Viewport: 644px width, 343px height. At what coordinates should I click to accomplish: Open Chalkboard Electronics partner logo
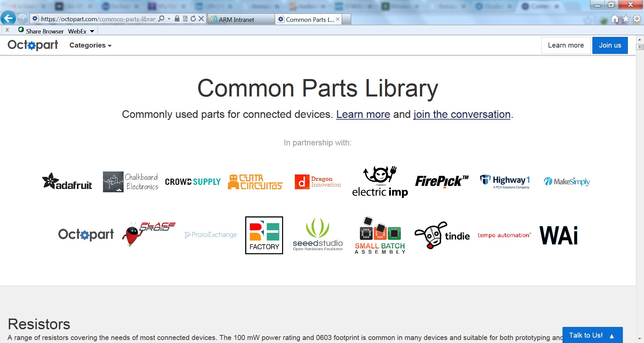point(130,182)
